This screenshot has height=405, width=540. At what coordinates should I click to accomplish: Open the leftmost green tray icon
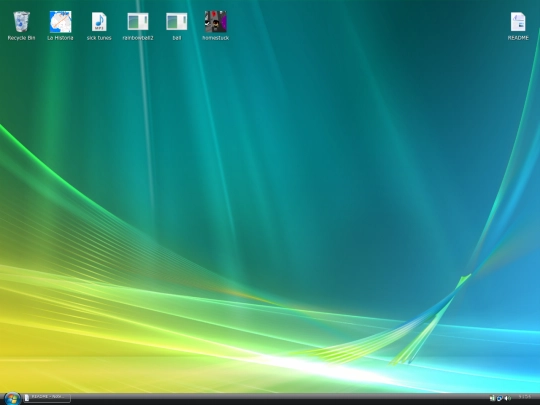coord(492,398)
